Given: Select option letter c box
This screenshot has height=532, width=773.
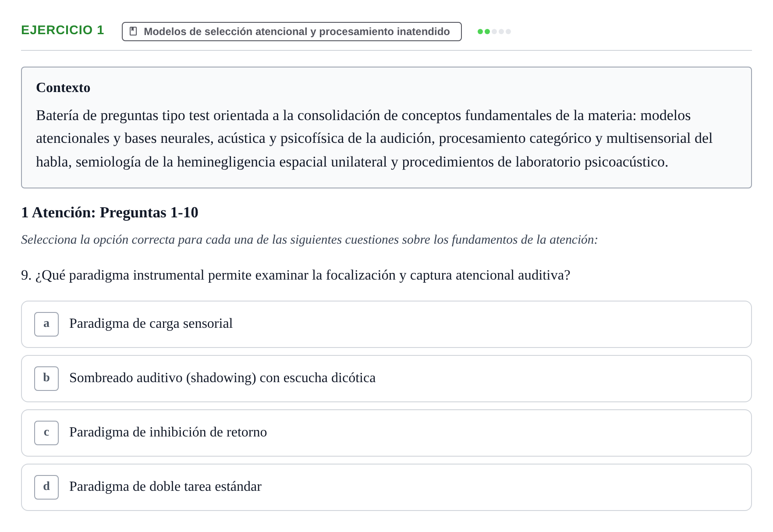Looking at the screenshot, I should (46, 433).
